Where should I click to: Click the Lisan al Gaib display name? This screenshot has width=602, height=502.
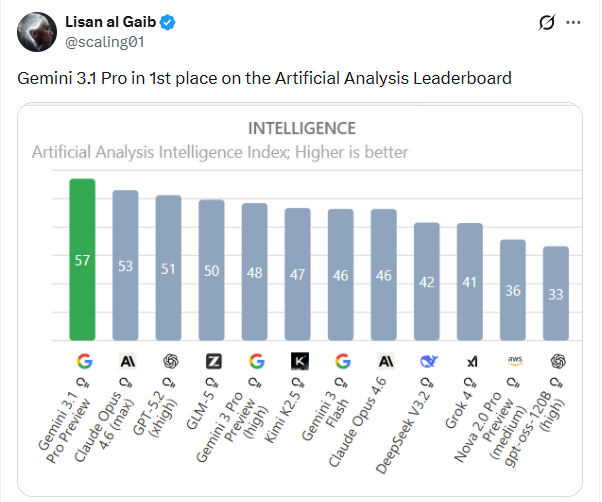click(x=108, y=20)
